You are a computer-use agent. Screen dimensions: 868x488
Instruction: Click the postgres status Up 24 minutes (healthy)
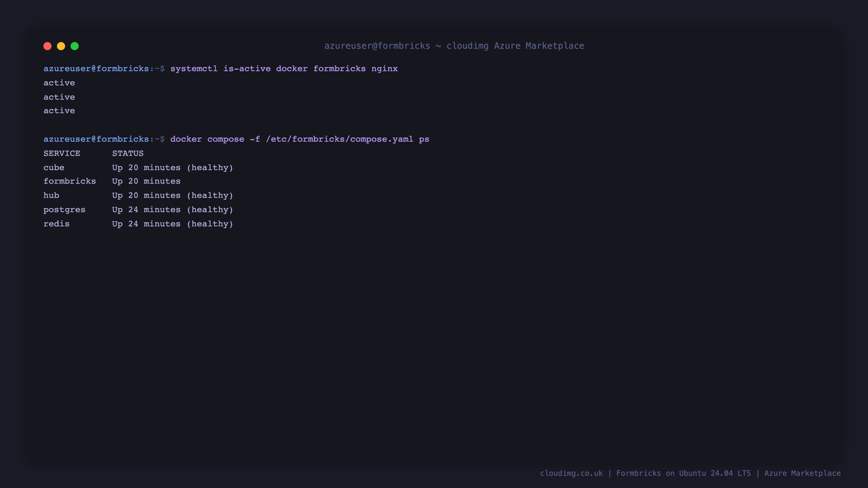tap(173, 209)
